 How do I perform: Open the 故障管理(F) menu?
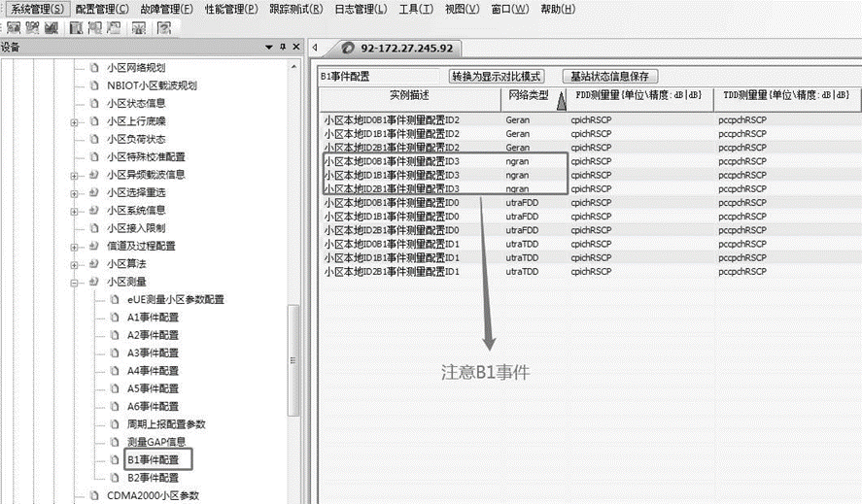pyautogui.click(x=166, y=9)
